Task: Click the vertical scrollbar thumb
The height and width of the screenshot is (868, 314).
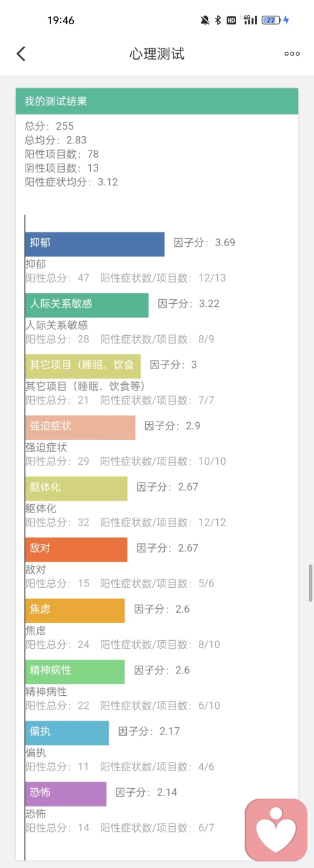Action: pos(311,583)
